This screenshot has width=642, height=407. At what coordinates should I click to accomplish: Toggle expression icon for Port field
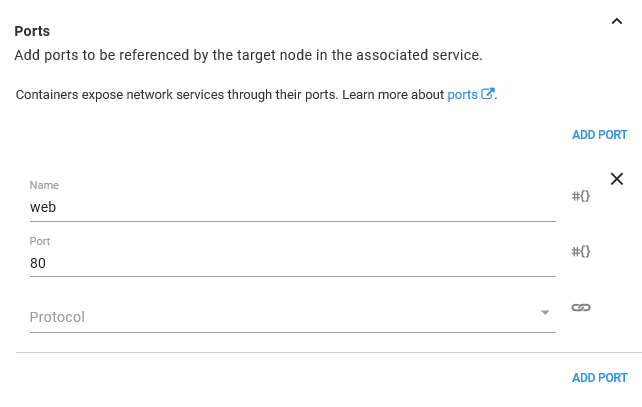(x=581, y=252)
